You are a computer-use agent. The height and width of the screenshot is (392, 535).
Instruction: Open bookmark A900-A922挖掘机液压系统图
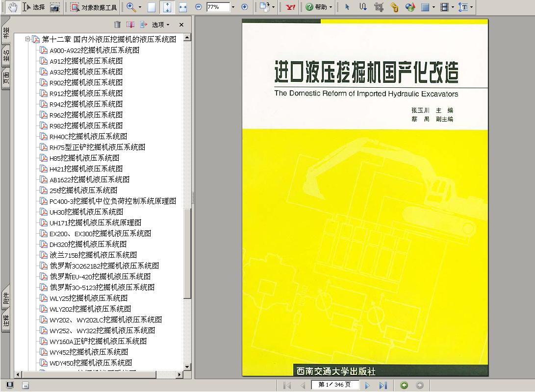pyautogui.click(x=94, y=50)
